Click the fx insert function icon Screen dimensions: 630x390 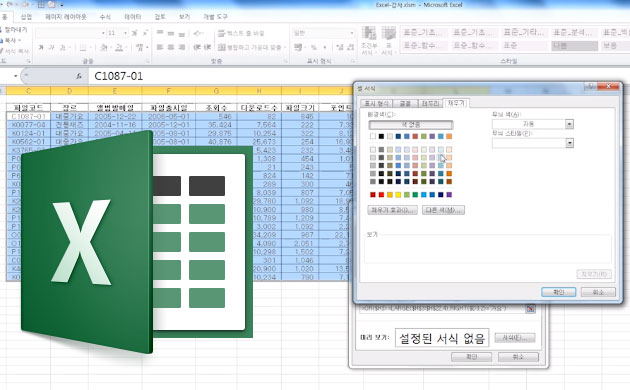click(79, 76)
